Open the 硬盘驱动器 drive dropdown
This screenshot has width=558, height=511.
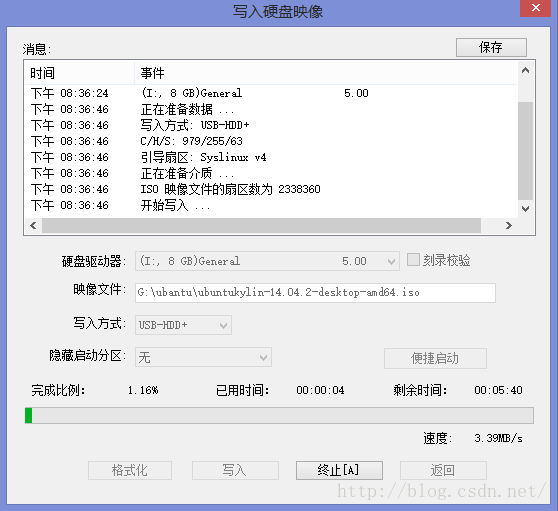(267, 261)
